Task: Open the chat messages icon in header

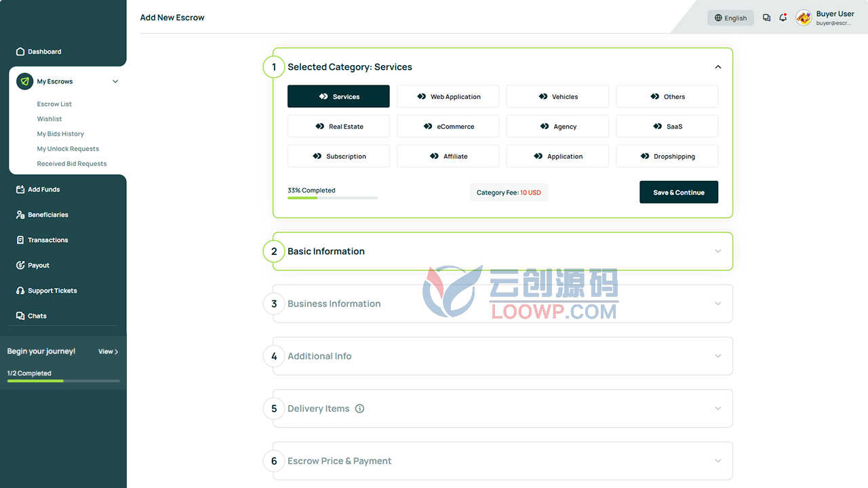Action: pyautogui.click(x=766, y=18)
